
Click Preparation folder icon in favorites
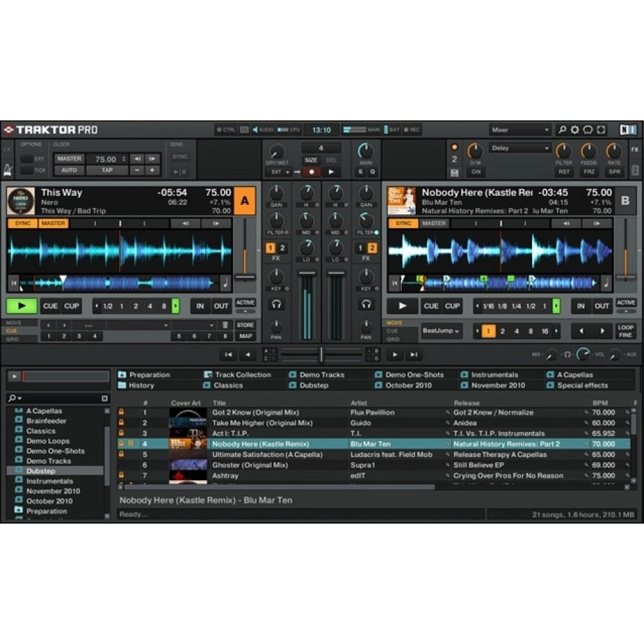click(x=122, y=374)
